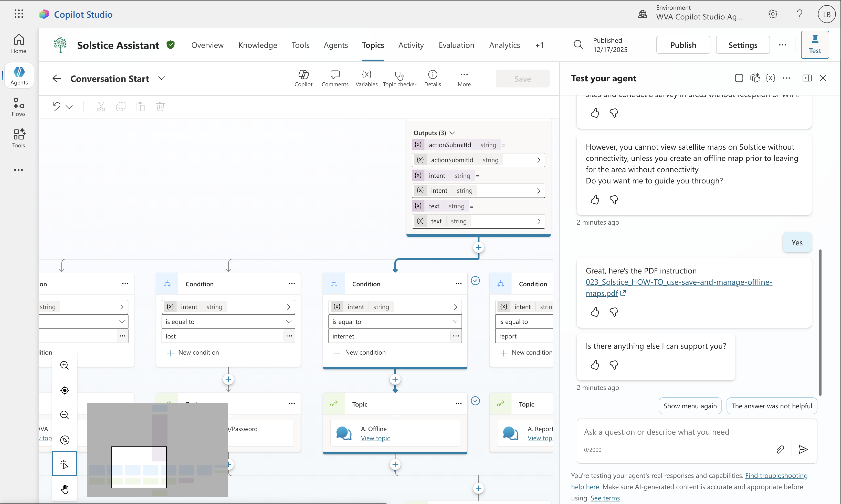This screenshot has height=504, width=841.
Task: Switch to the Knowledge tab
Action: coord(257,45)
